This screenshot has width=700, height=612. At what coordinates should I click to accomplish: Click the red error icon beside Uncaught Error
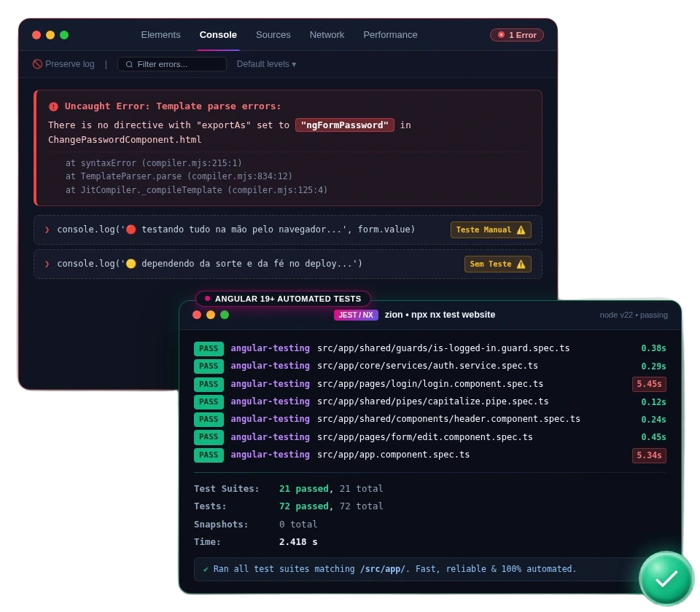53,106
